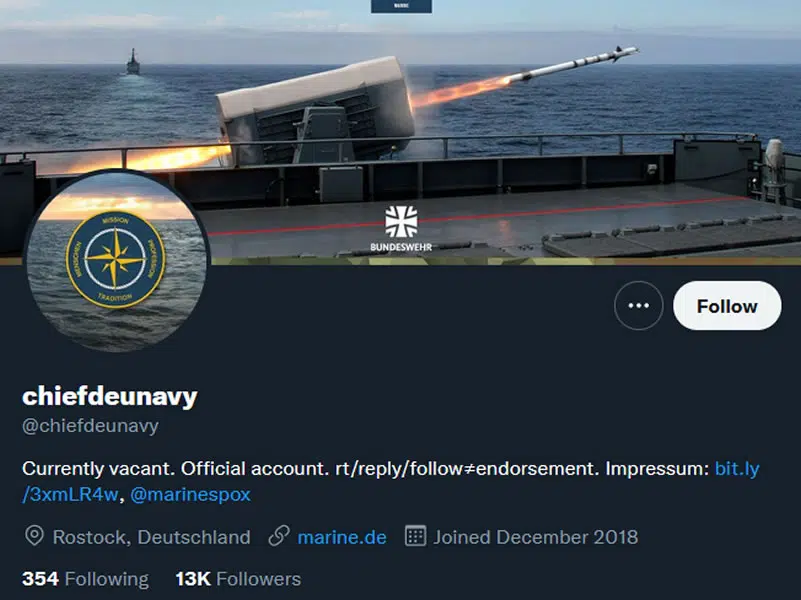Follow the chiefdeunavy account
The image size is (801, 600).
pyautogui.click(x=727, y=305)
